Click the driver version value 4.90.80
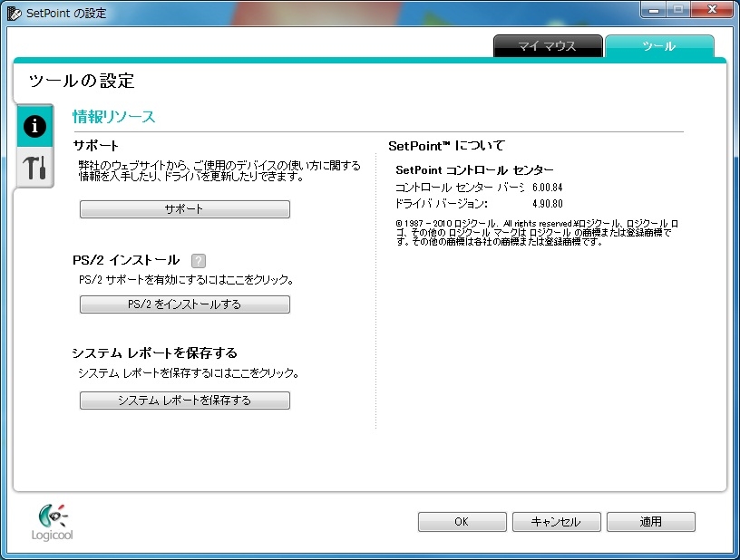This screenshot has height=560, width=740. coord(548,204)
